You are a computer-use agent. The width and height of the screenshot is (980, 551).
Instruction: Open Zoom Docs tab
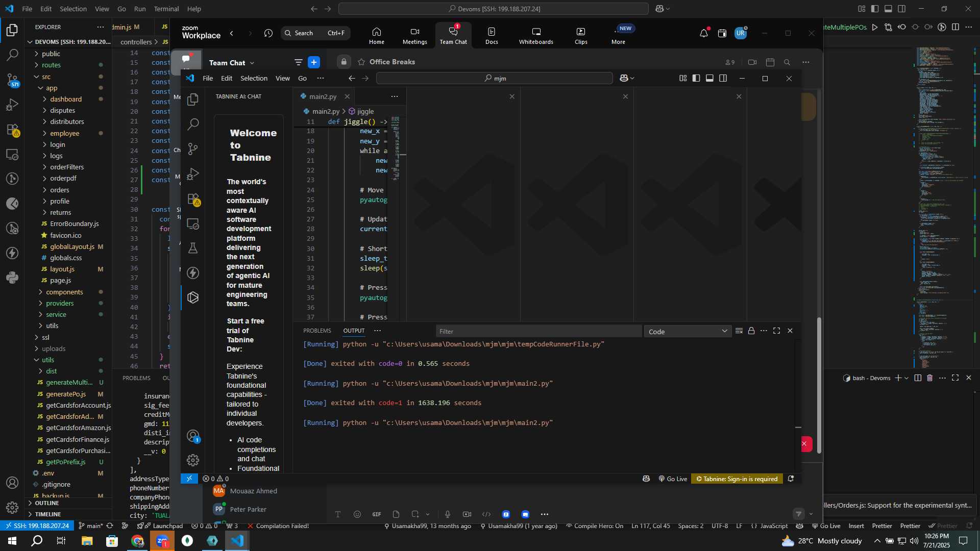[x=492, y=36]
